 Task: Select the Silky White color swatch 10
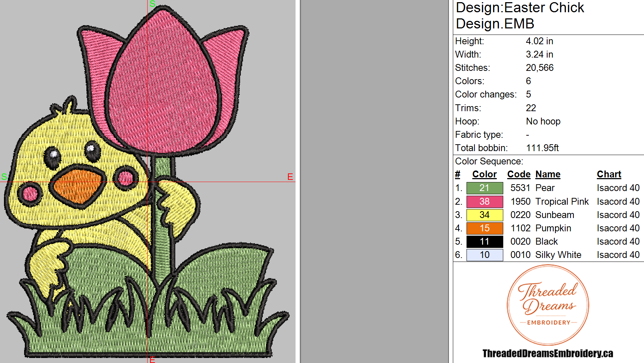(x=485, y=255)
